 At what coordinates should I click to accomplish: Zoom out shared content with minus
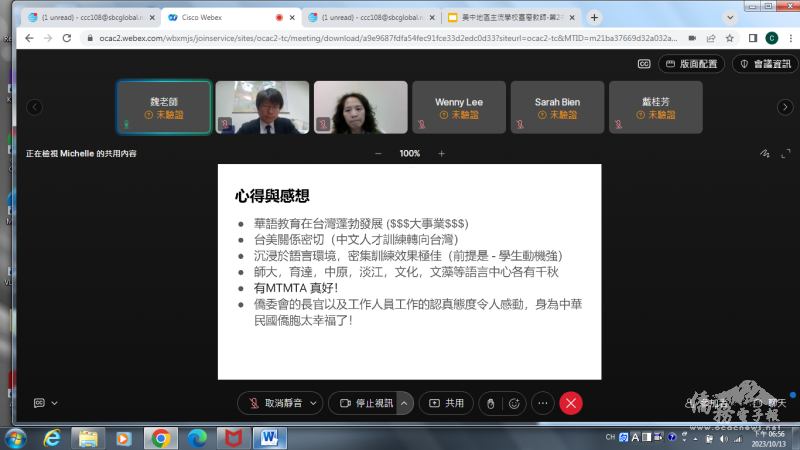[378, 154]
